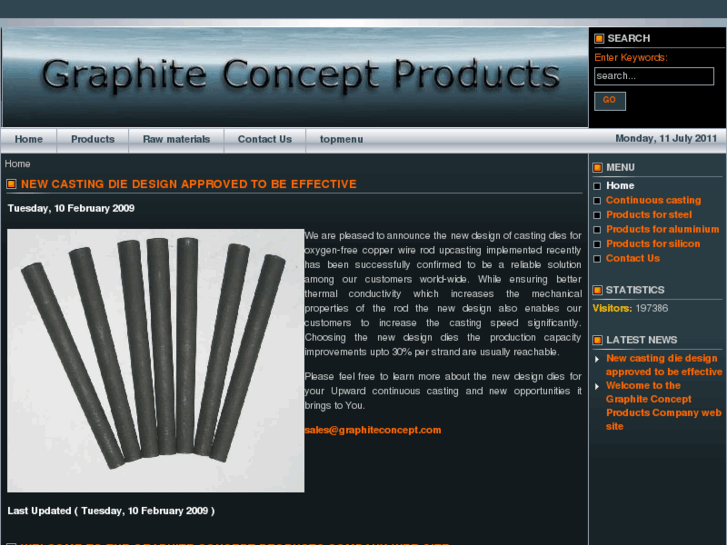Viewport: 727px width, 545px height.
Task: Click the Home breadcrumb text
Action: point(18,164)
